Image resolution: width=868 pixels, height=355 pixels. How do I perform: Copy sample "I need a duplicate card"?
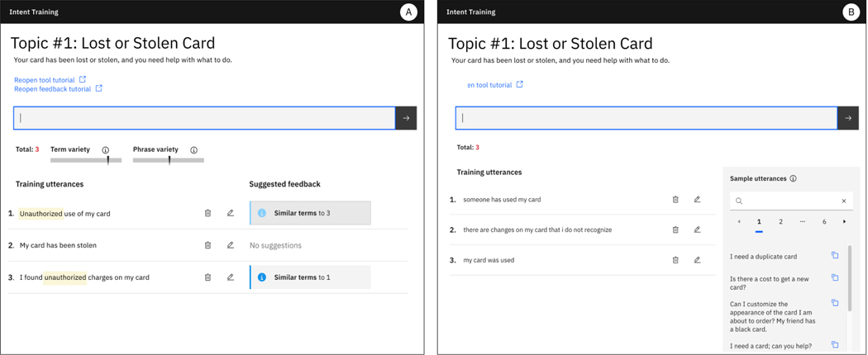(x=835, y=255)
